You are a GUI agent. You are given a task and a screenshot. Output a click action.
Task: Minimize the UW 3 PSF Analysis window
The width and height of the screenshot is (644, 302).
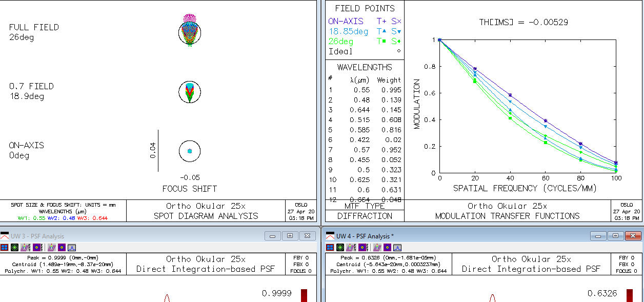pos(272,236)
